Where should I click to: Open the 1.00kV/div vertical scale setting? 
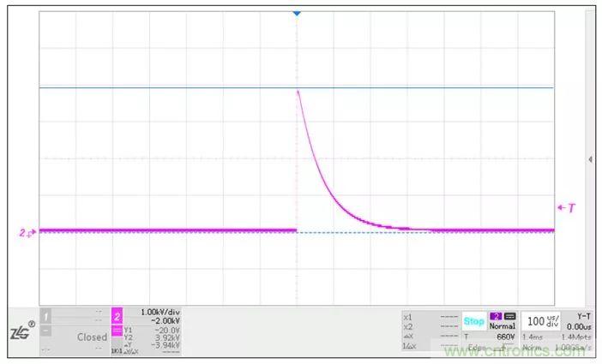[x=158, y=312]
